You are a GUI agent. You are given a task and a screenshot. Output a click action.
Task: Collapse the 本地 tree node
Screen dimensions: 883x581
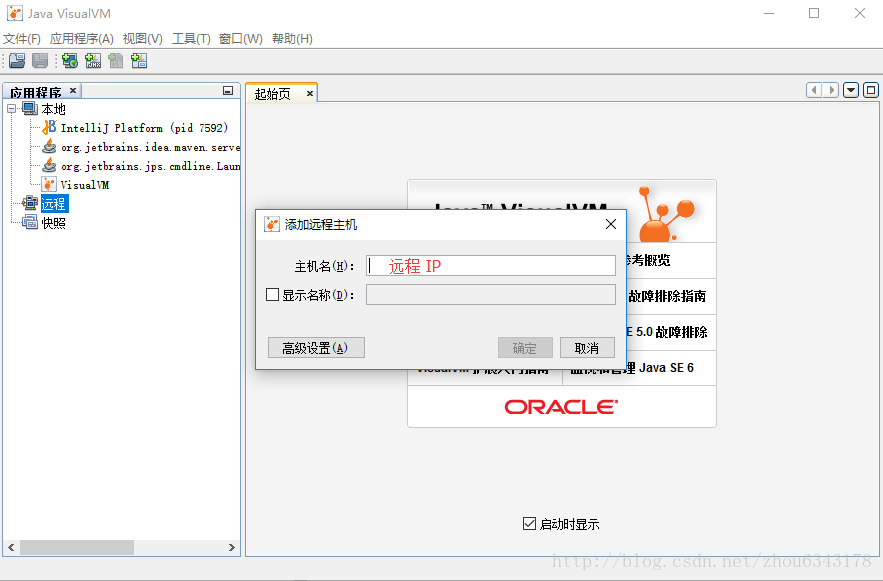[x=12, y=108]
